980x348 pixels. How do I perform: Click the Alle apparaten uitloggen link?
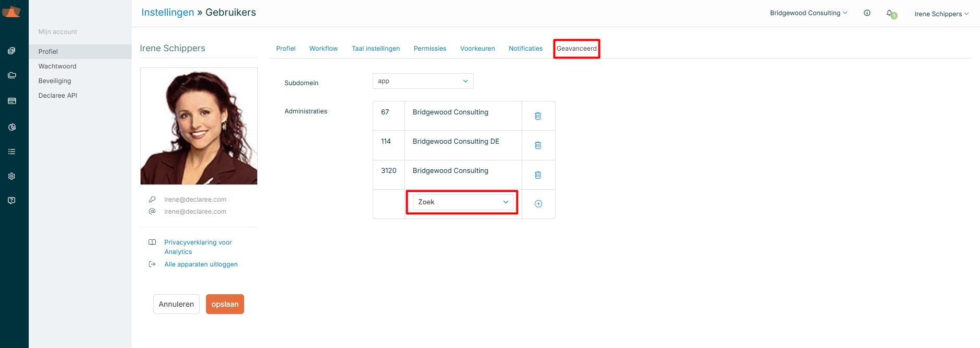201,264
